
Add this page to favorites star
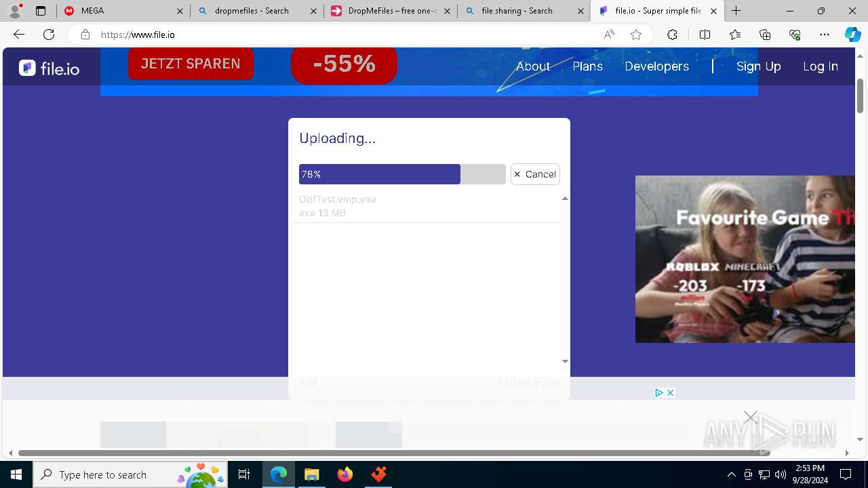[x=636, y=35]
